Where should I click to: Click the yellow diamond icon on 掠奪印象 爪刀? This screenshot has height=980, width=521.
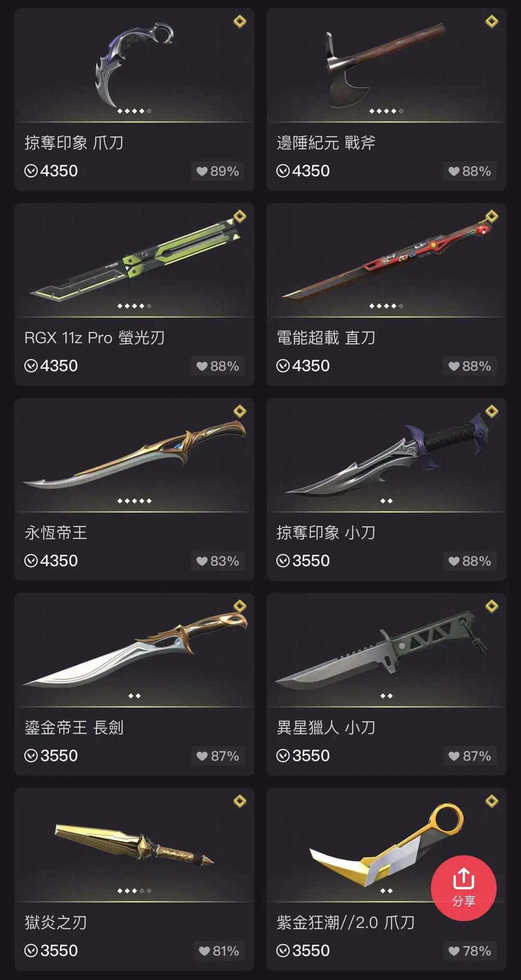[x=240, y=21]
